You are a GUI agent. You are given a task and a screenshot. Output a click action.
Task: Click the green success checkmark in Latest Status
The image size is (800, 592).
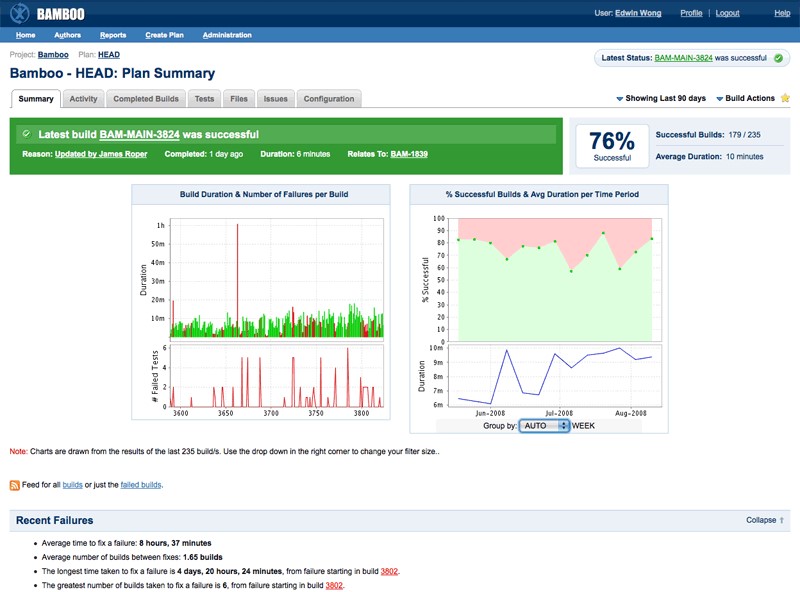coord(778,58)
